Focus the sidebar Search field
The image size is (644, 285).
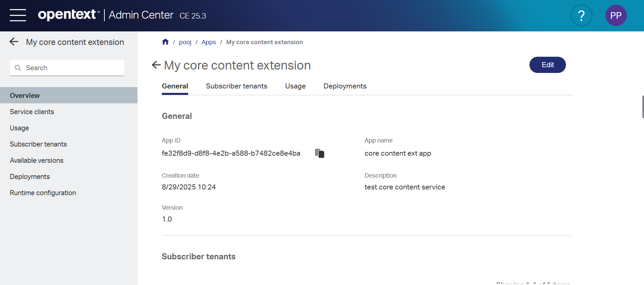67,68
